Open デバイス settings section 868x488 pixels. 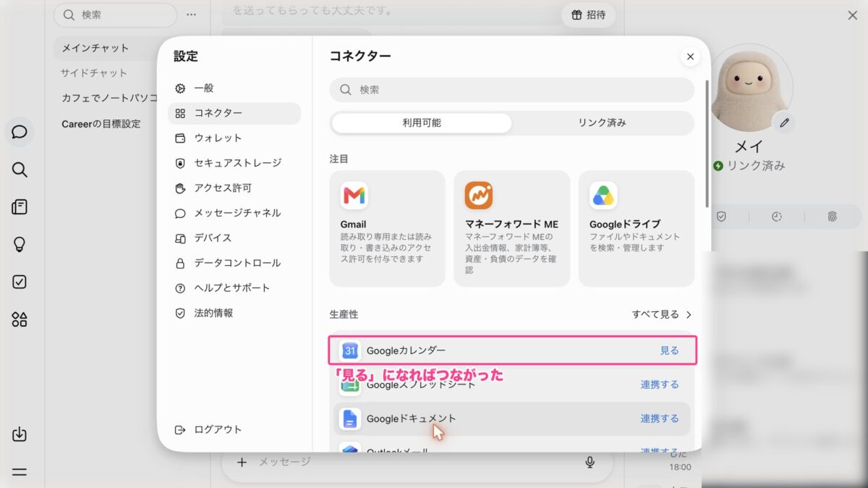pos(234,237)
